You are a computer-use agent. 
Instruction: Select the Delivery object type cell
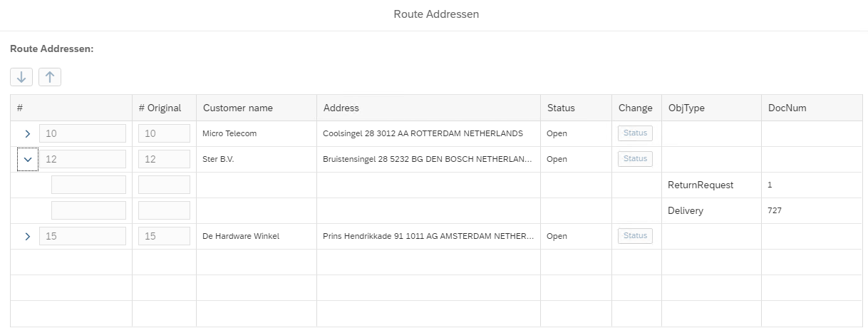click(686, 211)
